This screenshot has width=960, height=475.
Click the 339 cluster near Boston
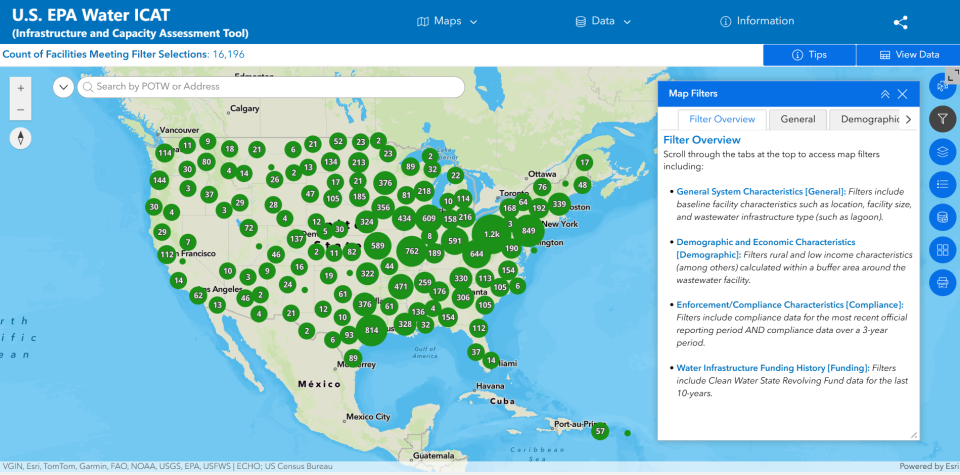pos(559,204)
